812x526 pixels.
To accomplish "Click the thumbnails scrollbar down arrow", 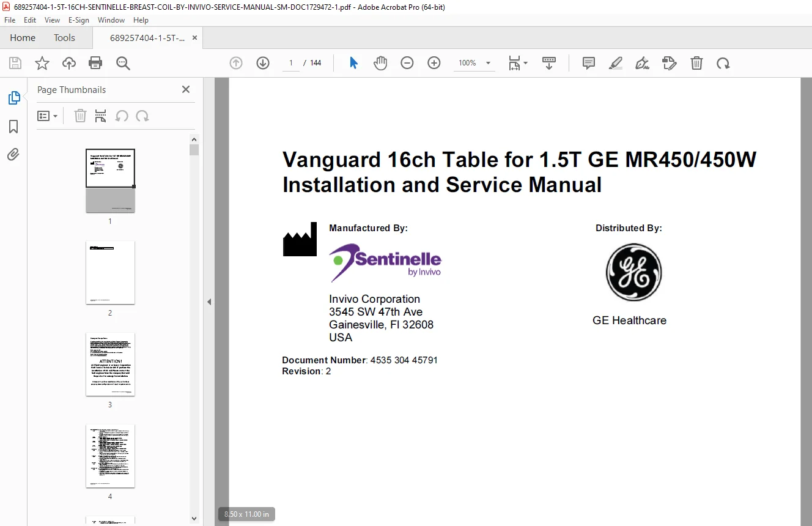I will [194, 519].
